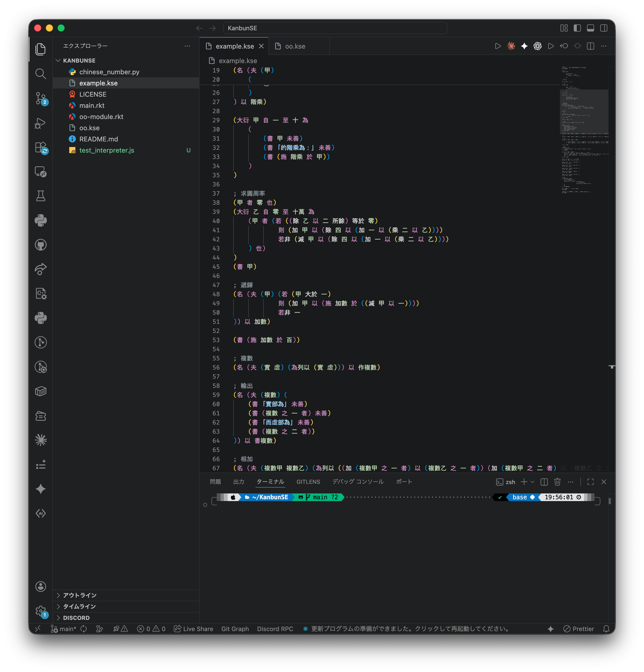Click the minimap viewport slider

click(x=584, y=111)
